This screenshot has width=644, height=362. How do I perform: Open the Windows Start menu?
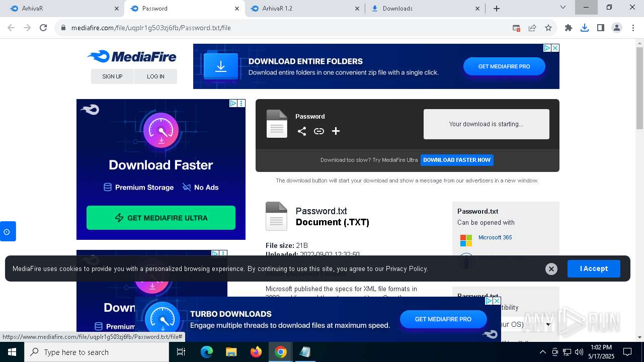[x=12, y=352]
